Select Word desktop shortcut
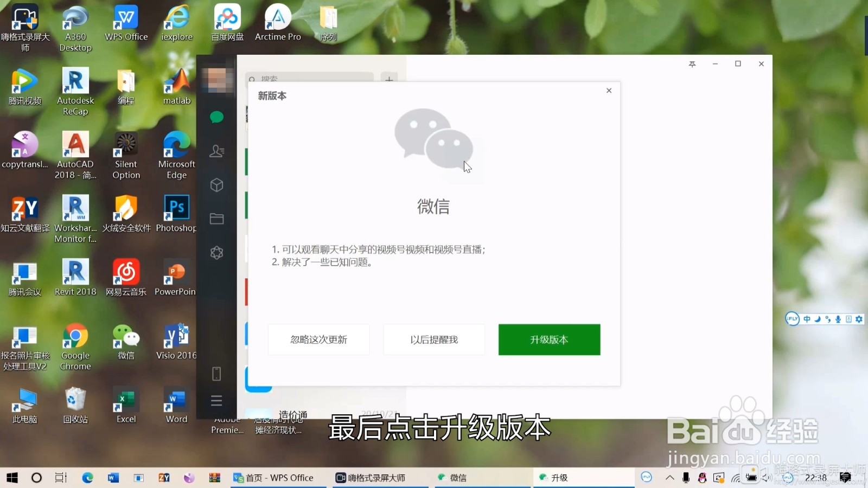 (x=176, y=406)
